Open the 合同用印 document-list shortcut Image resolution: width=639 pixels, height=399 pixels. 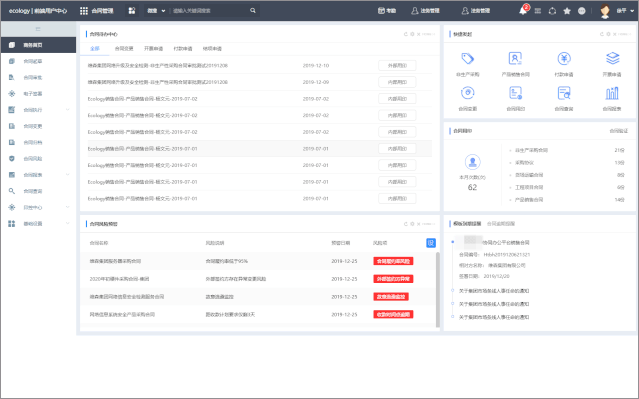coord(515,93)
